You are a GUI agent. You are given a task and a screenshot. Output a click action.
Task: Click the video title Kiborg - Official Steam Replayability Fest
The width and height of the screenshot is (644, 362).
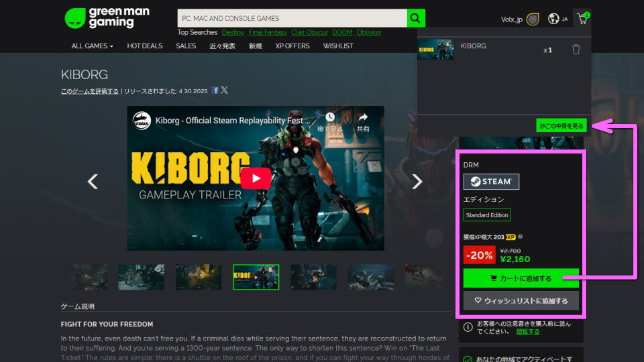click(x=233, y=121)
